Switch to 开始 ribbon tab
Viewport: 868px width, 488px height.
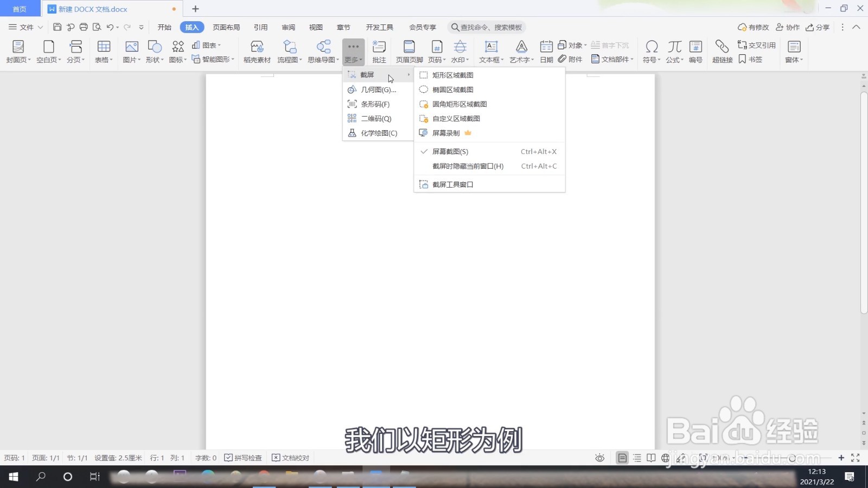point(164,27)
